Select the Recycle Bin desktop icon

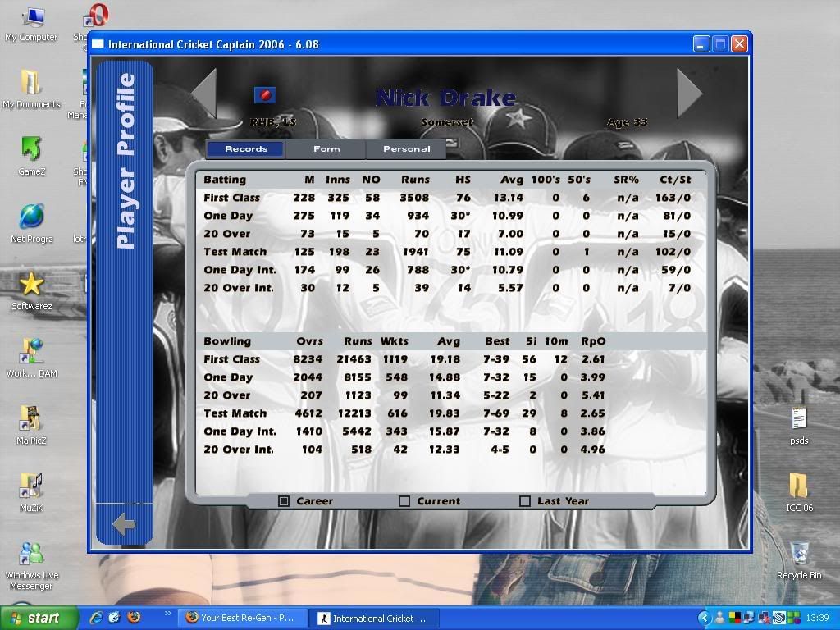pyautogui.click(x=799, y=559)
